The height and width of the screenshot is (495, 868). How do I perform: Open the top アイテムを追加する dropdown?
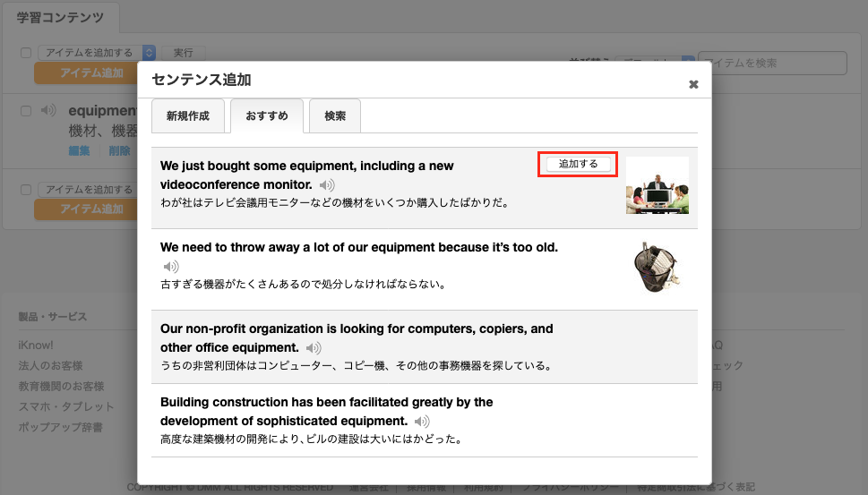pos(97,53)
